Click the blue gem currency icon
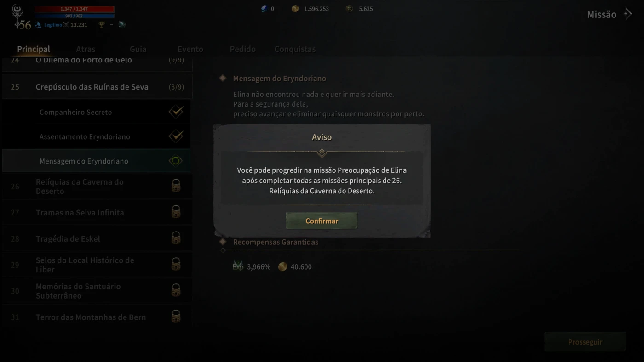 coord(264,9)
